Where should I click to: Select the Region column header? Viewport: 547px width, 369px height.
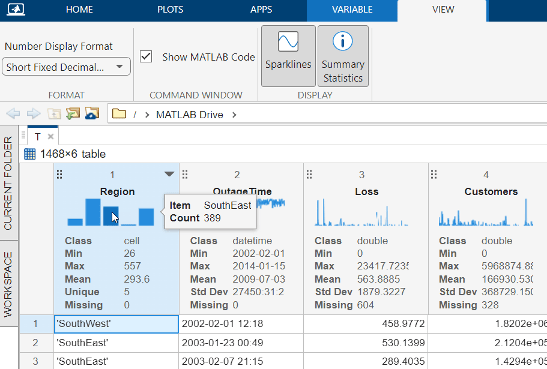pyautogui.click(x=117, y=191)
